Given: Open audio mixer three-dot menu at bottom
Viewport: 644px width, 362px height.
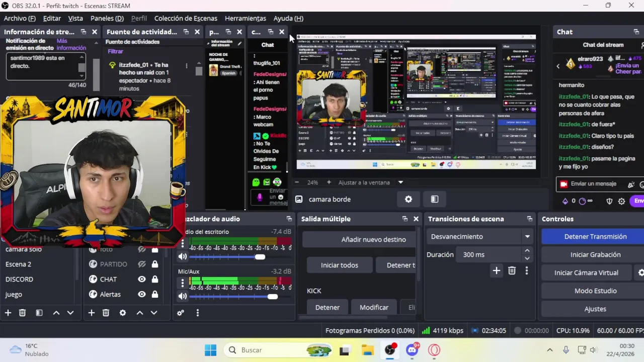Looking at the screenshot, I should (x=197, y=313).
